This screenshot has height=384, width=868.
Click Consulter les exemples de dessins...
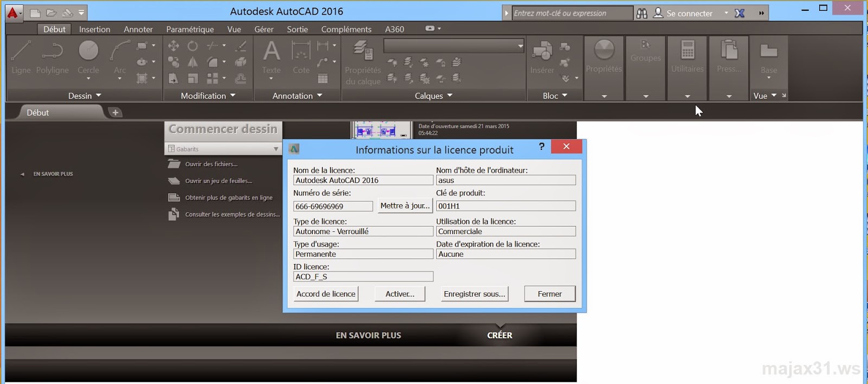(x=232, y=215)
